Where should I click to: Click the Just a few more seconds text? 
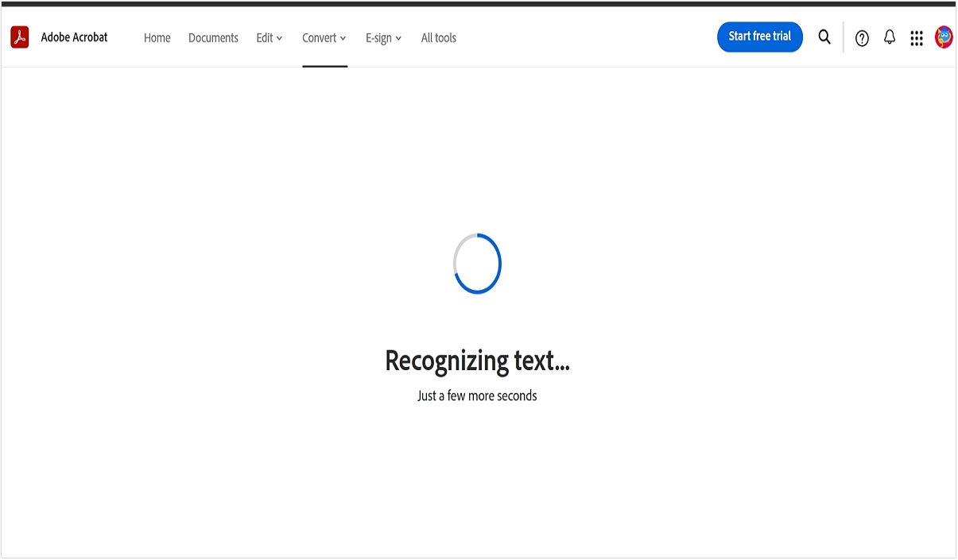click(x=477, y=396)
